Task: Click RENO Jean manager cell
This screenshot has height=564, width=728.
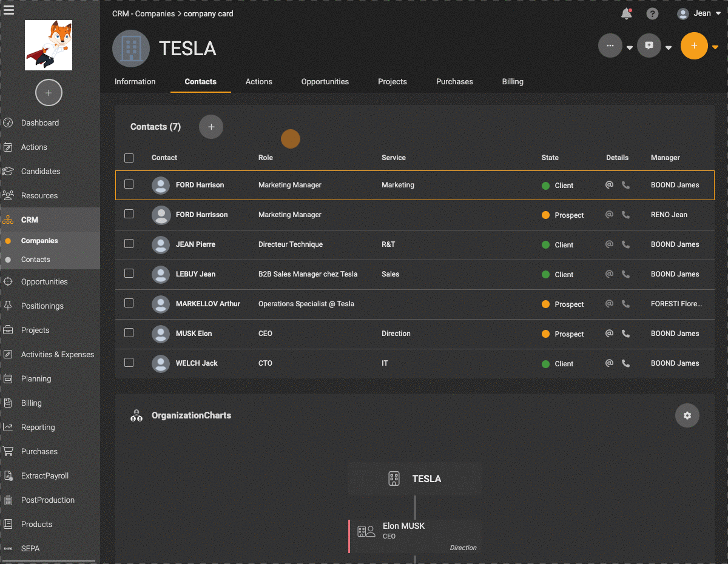Action: tap(669, 215)
